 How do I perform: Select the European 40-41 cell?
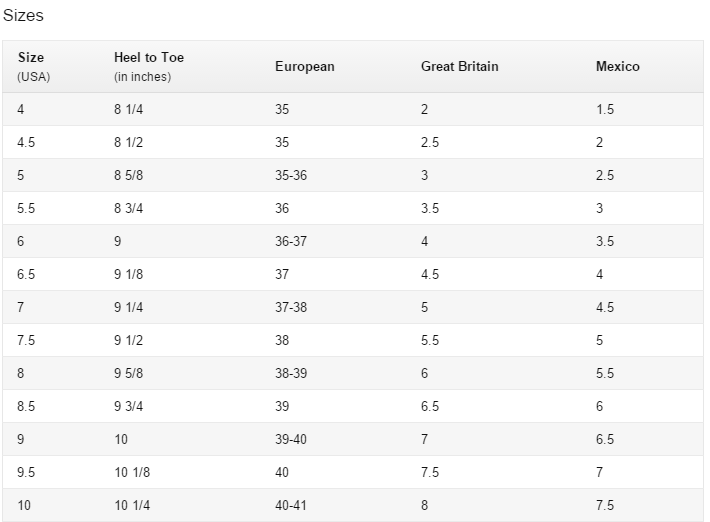click(x=290, y=506)
